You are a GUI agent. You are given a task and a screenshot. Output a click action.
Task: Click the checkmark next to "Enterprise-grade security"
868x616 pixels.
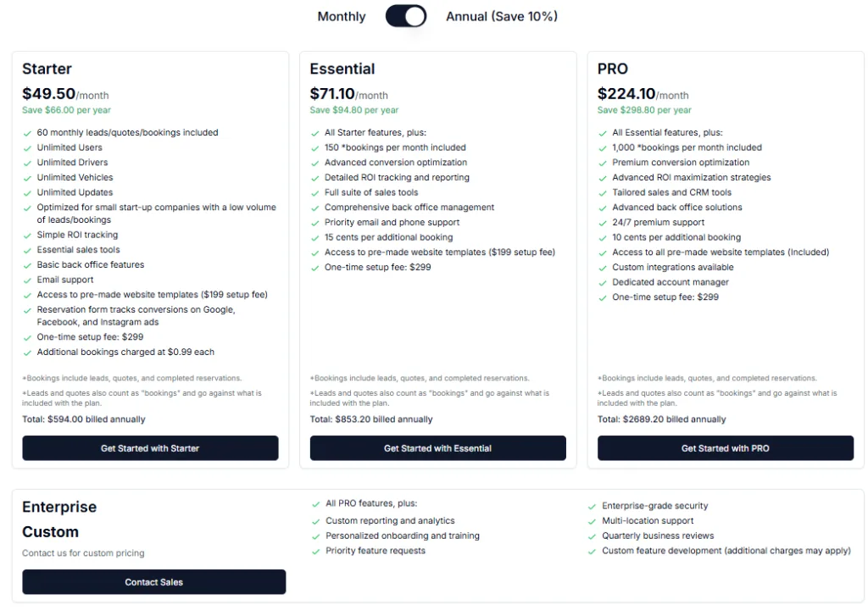pyautogui.click(x=592, y=506)
